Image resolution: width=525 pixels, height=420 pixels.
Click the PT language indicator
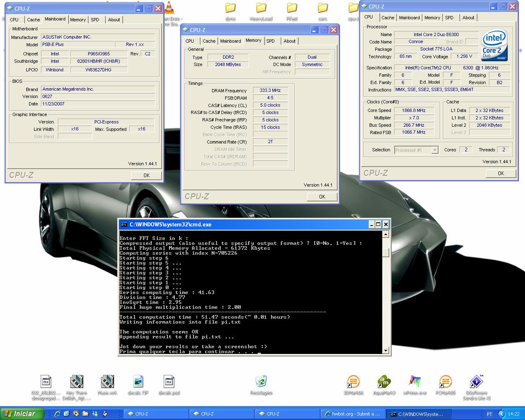489,414
